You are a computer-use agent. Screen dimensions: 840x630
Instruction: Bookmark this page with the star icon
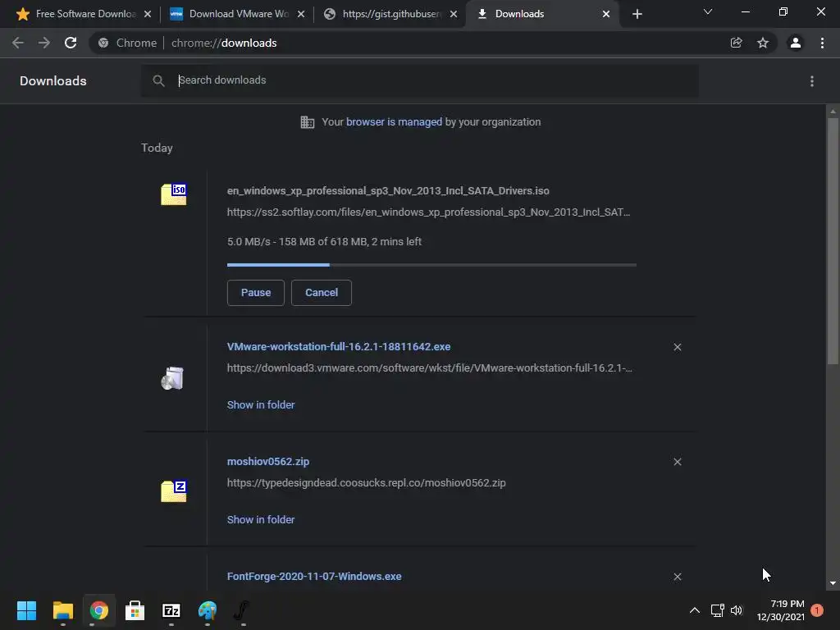(763, 43)
